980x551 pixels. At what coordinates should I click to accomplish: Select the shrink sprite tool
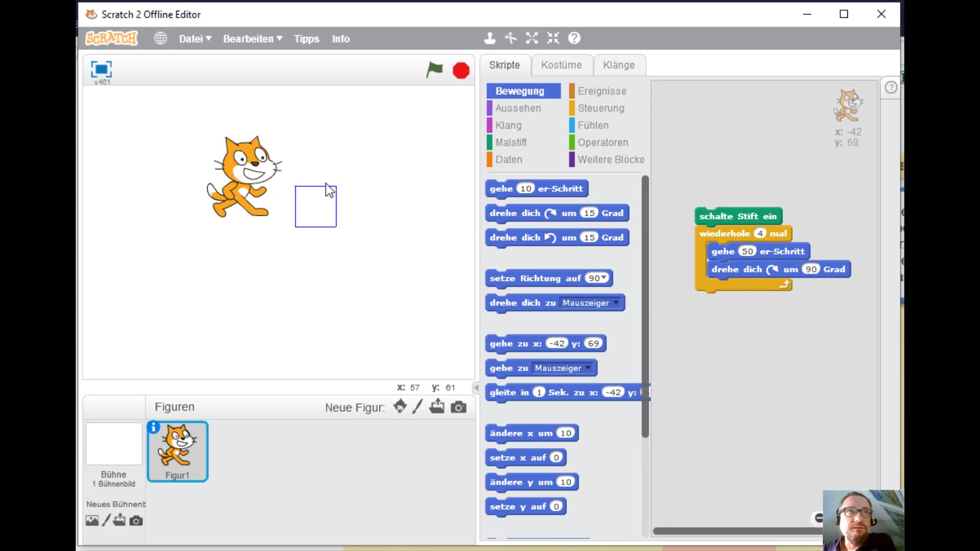(x=553, y=38)
